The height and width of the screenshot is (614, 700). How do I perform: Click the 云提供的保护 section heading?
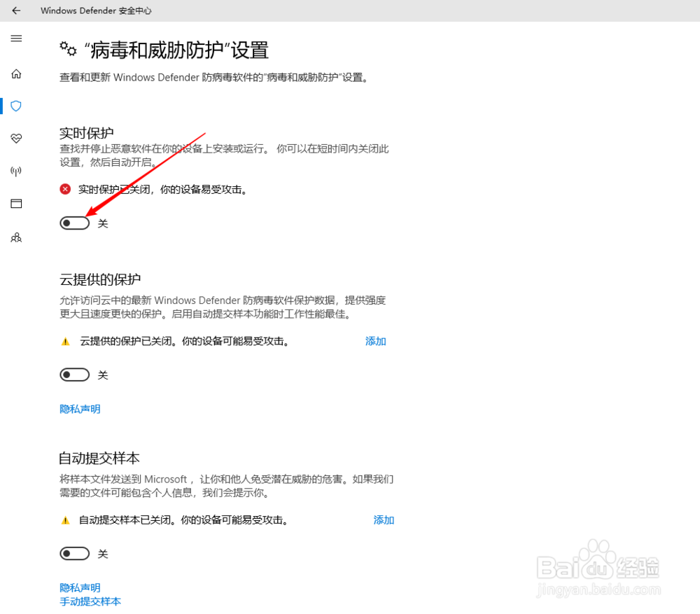coord(100,279)
